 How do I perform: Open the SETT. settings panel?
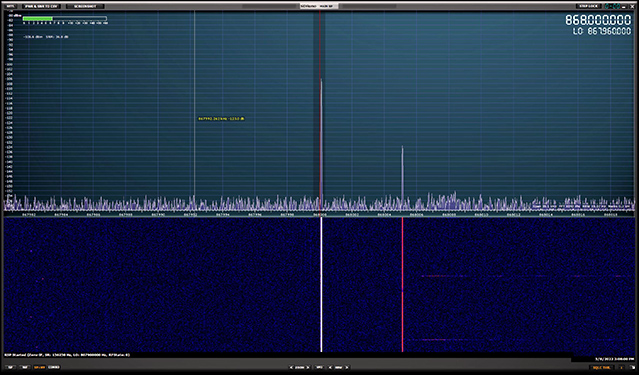coord(10,6)
